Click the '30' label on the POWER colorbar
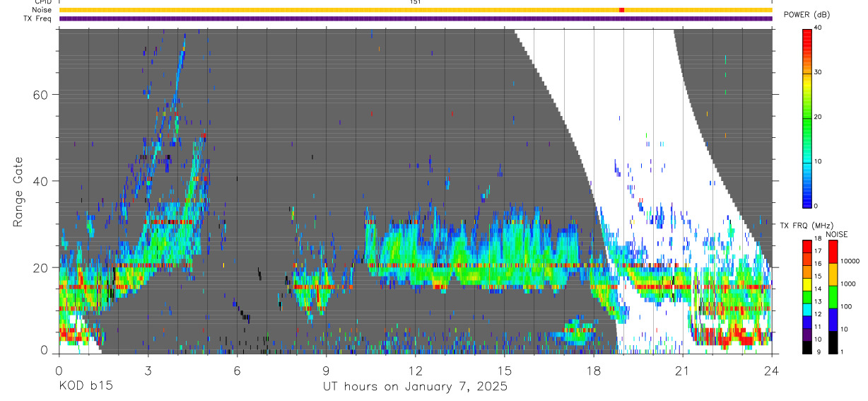868x401 pixels. coord(819,72)
